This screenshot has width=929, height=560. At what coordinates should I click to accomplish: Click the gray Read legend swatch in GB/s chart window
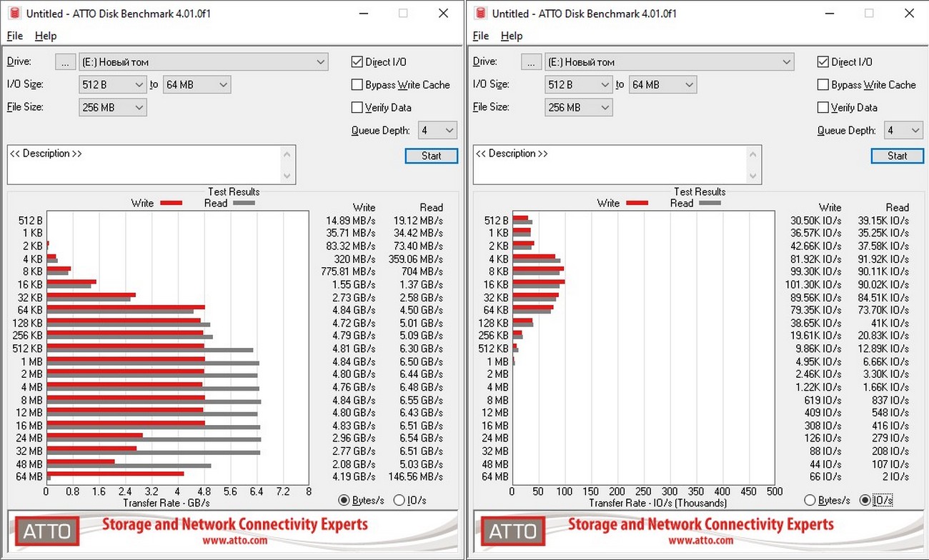tap(244, 203)
